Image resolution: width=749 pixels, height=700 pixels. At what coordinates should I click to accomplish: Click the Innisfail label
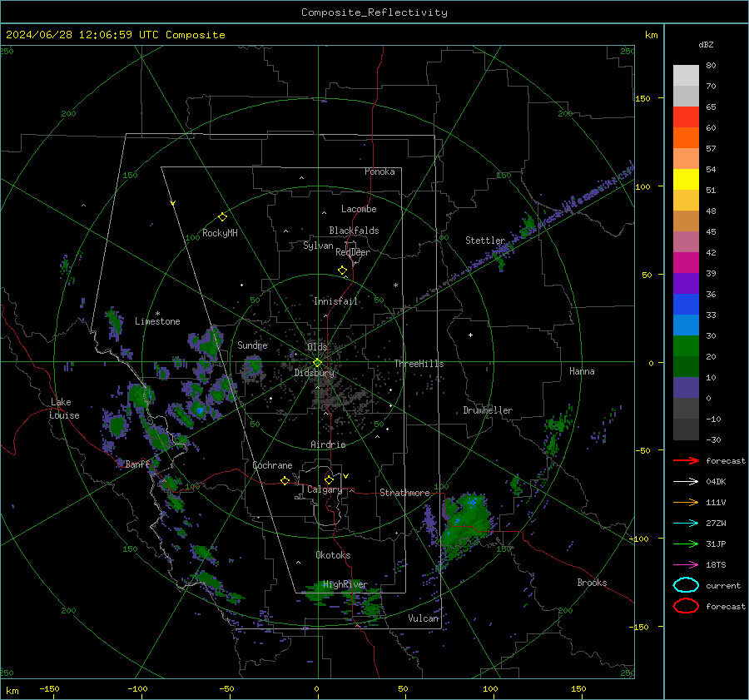point(336,301)
